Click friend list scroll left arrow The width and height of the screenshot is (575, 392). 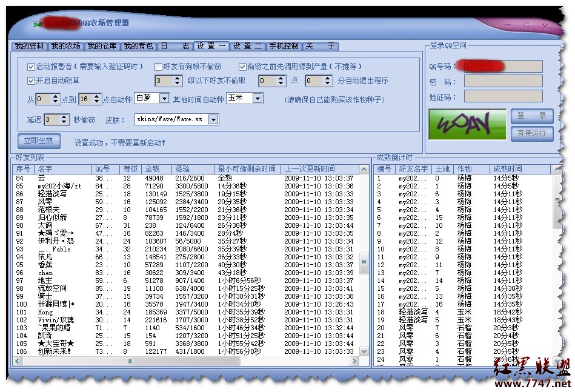[17, 361]
